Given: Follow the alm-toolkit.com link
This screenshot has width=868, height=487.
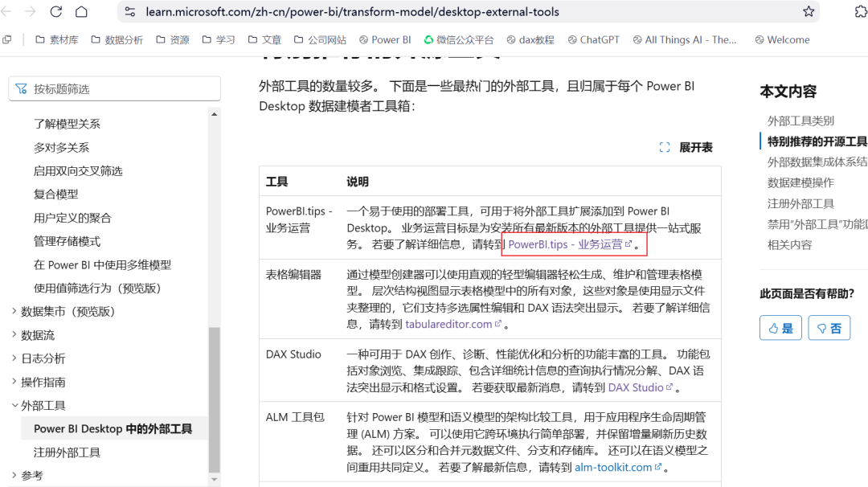Looking at the screenshot, I should (618, 467).
